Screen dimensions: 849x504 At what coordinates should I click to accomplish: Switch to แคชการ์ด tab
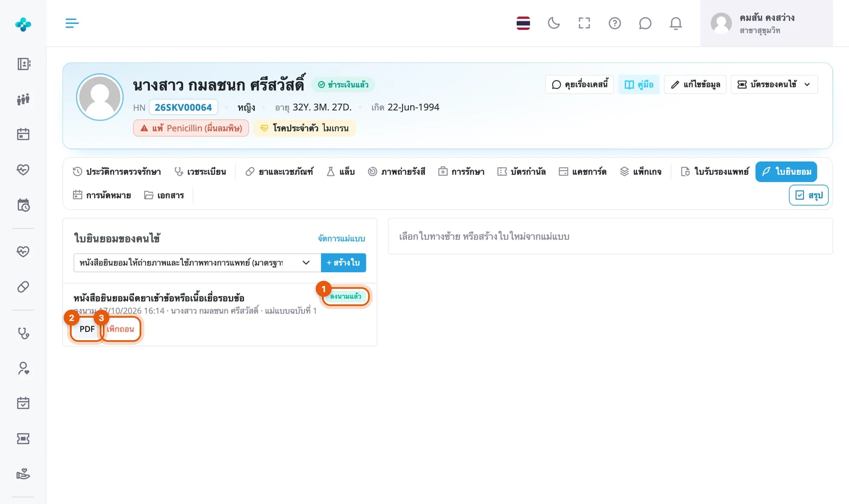click(583, 172)
